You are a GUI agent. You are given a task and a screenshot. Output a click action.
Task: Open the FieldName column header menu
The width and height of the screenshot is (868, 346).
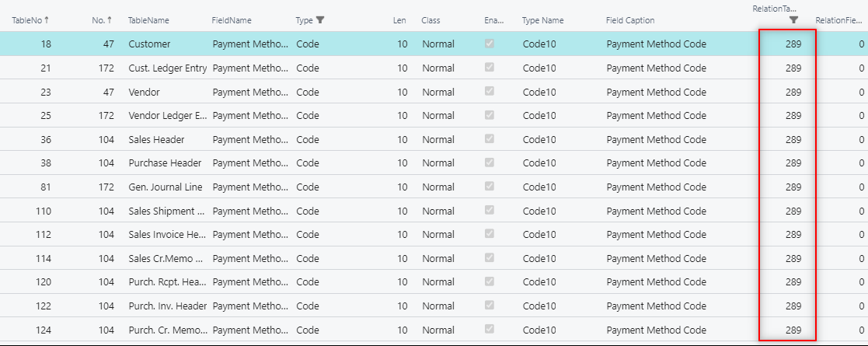232,20
